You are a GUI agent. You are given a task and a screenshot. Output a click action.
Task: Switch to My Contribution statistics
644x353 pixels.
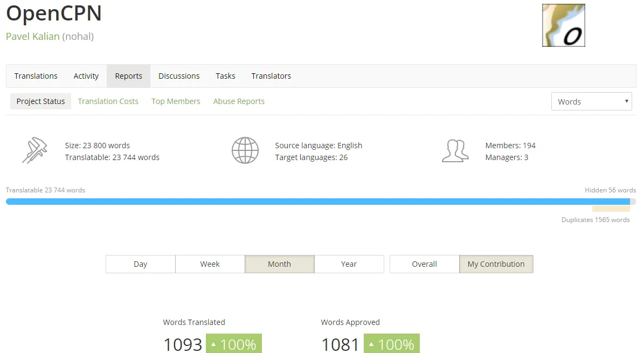(496, 264)
